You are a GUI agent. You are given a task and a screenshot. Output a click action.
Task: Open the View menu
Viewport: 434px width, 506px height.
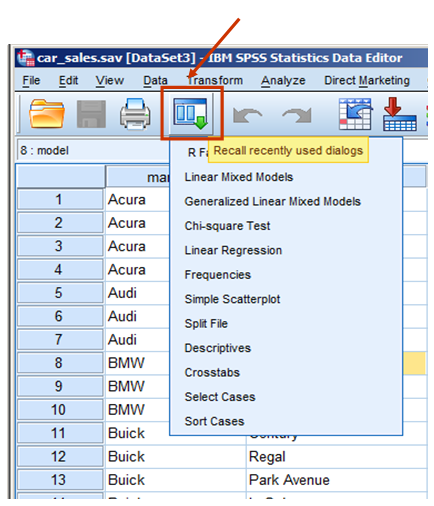[x=110, y=80]
